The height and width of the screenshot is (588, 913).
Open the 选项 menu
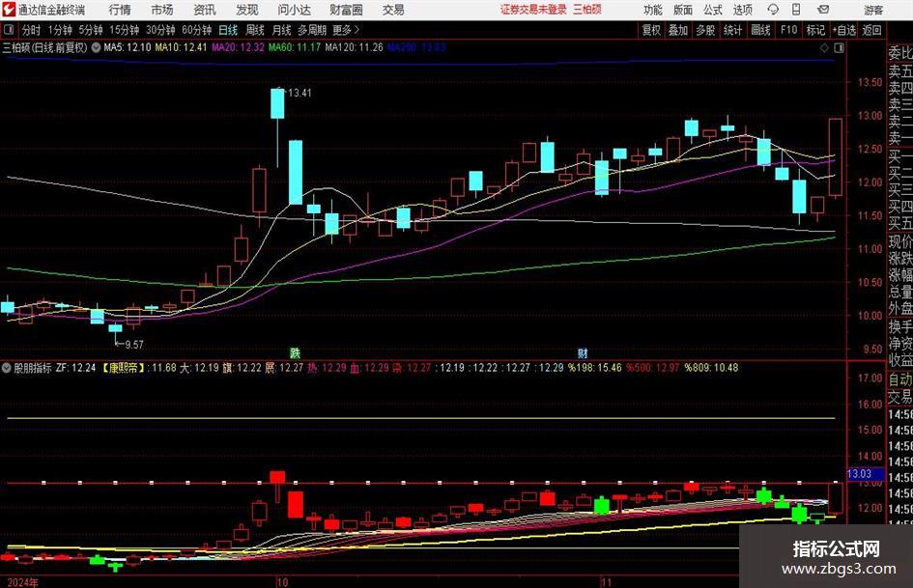[x=742, y=10]
